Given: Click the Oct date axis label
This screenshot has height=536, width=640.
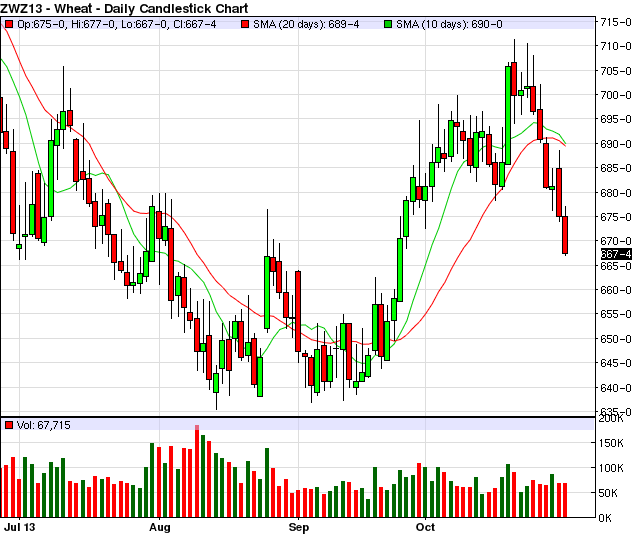Looking at the screenshot, I should [425, 527].
